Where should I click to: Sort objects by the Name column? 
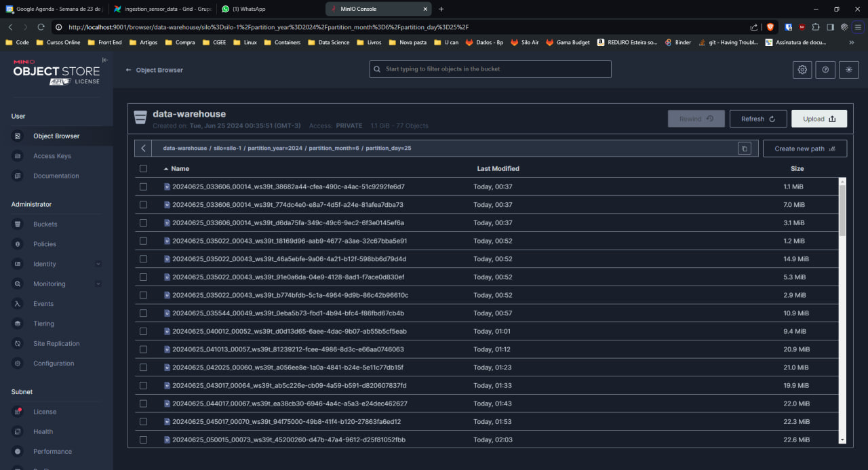point(180,169)
